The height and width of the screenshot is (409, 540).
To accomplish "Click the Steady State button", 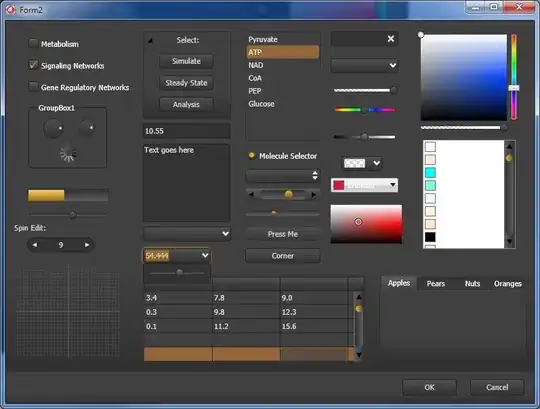I will [186, 83].
